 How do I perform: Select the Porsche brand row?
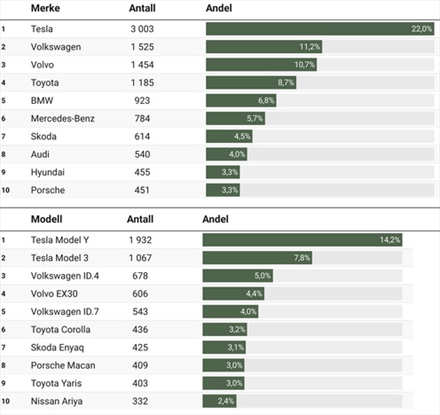220,190
